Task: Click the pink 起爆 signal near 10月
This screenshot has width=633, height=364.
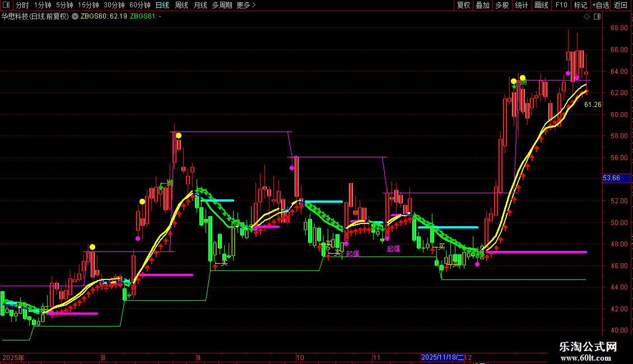Action: [x=353, y=254]
